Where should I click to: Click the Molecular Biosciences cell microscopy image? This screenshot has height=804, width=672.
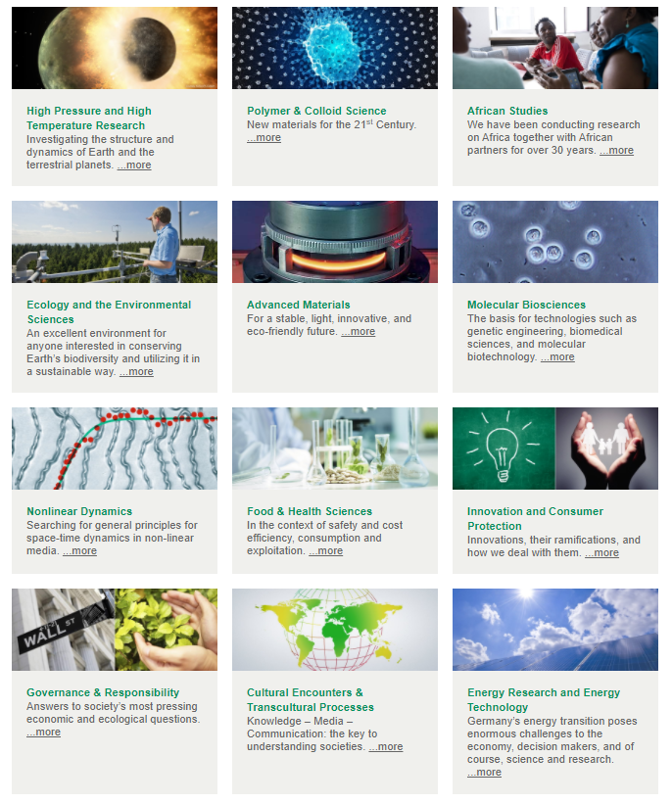[x=555, y=242]
